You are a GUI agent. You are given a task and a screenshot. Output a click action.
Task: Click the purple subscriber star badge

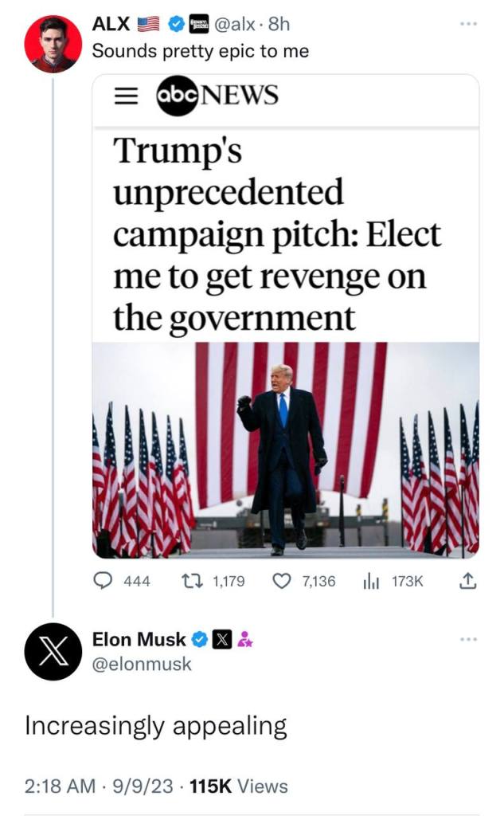tap(245, 639)
